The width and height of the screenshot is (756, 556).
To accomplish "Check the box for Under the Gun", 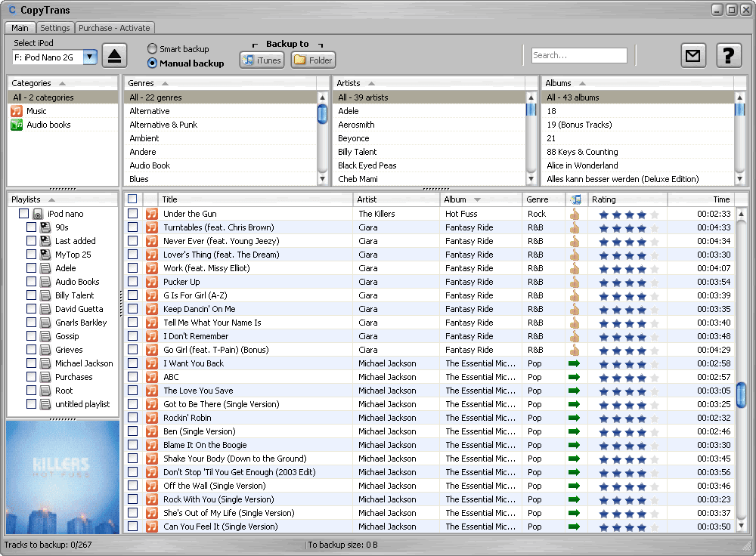I will [133, 214].
